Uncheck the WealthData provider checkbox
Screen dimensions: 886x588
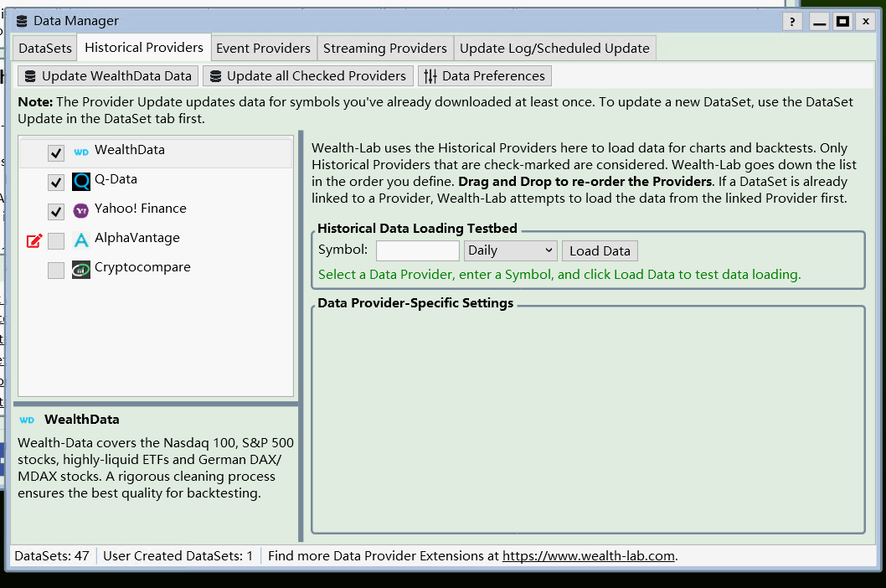(55, 153)
